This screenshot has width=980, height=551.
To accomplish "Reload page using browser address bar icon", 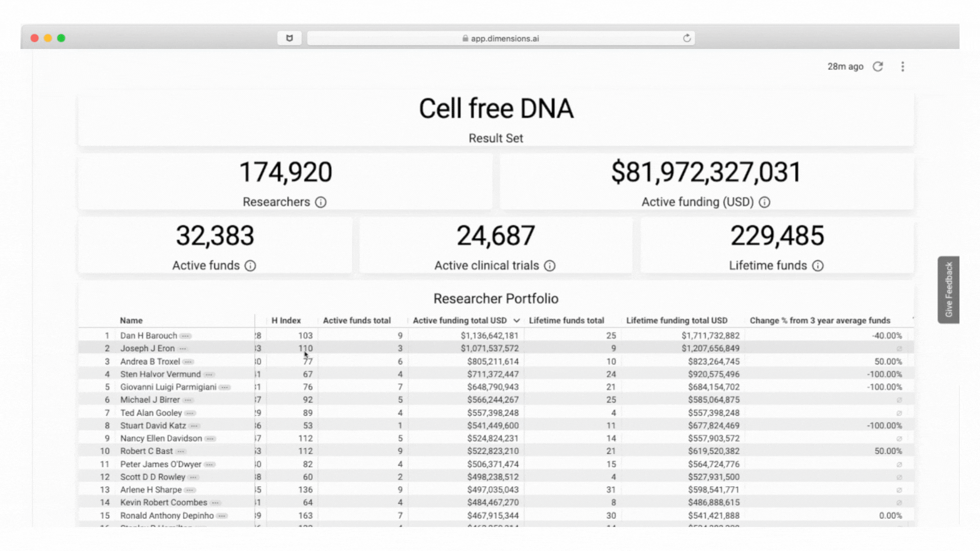I will pyautogui.click(x=687, y=38).
